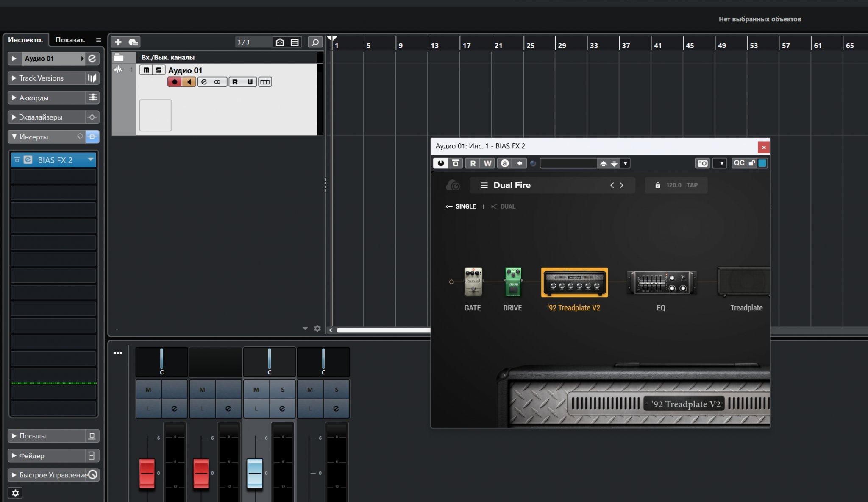
Task: Enable record on the Аудио 01 track
Action: pyautogui.click(x=174, y=82)
